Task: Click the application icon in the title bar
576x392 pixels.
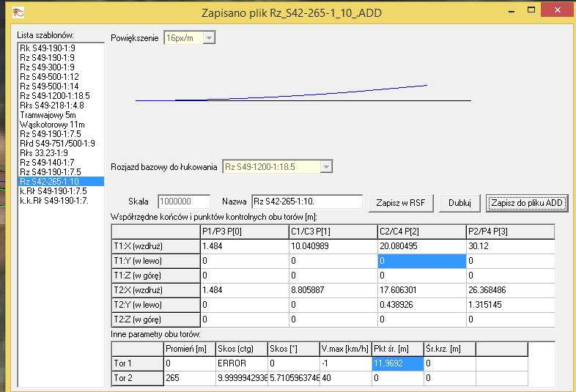Action: point(18,13)
